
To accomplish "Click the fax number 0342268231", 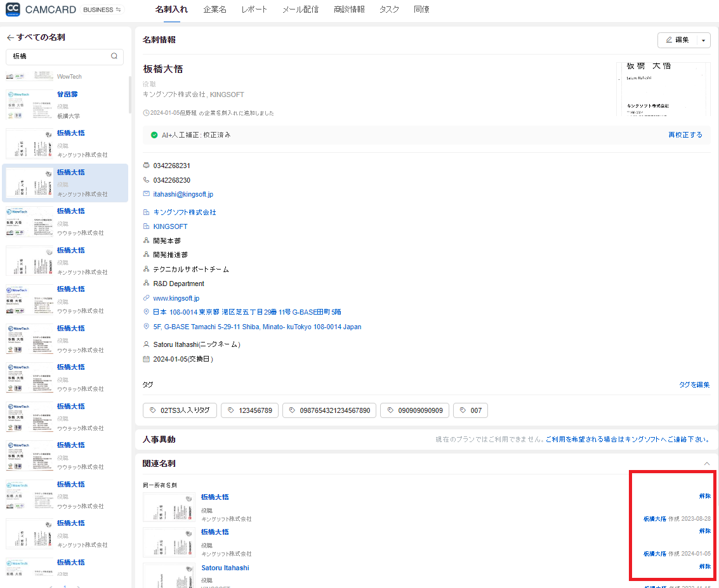I will [171, 166].
